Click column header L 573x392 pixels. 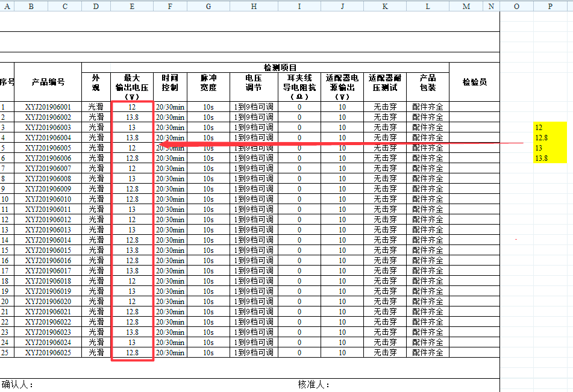[x=428, y=6]
